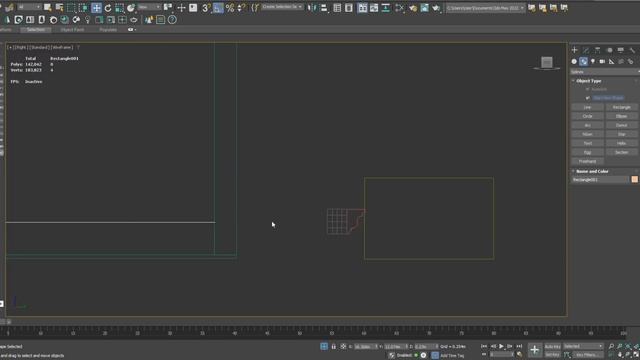
Task: Toggle the Selection Lock padlock icon
Action: [x=333, y=347]
